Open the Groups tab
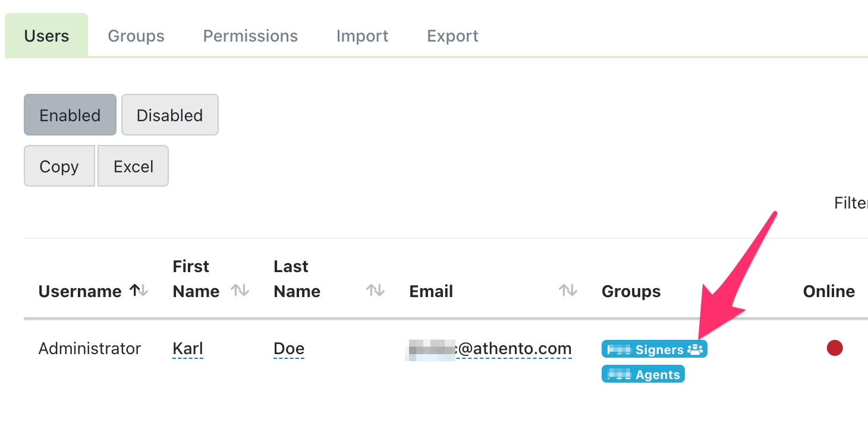868x448 pixels. [x=136, y=36]
